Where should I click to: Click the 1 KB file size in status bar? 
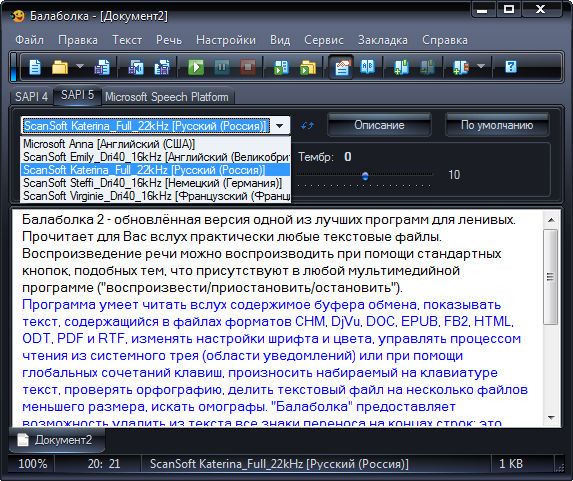(x=511, y=464)
